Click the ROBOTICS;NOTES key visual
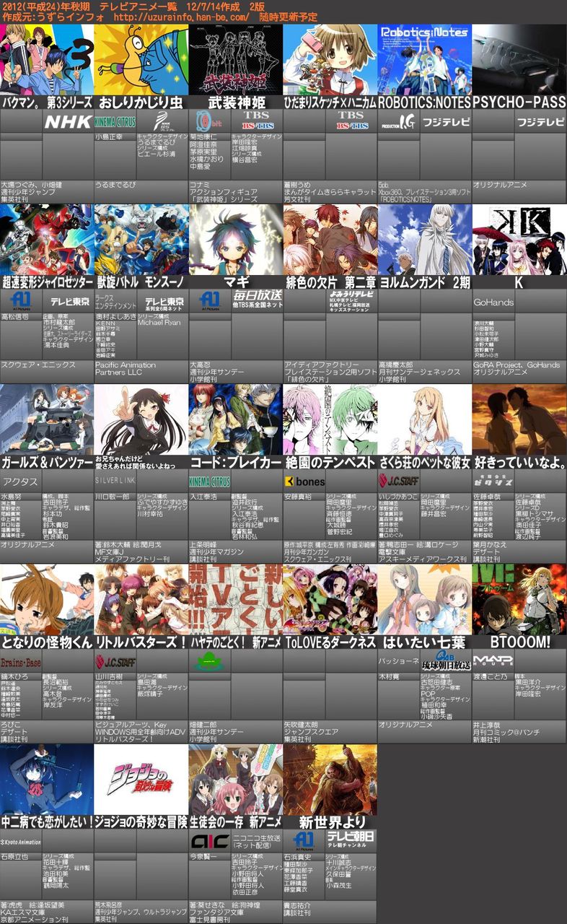This screenshot has width=567, height=924. [x=425, y=60]
